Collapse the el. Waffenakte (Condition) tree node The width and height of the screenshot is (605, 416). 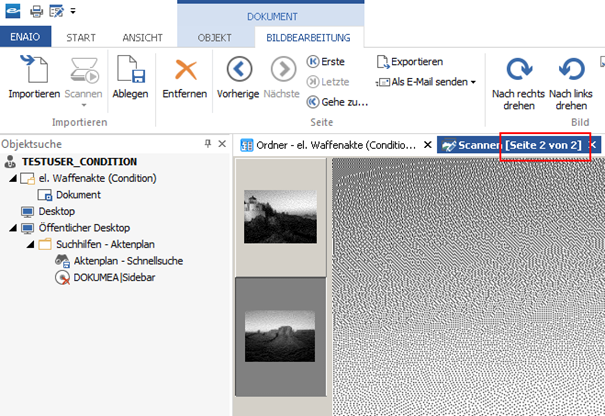(12, 178)
